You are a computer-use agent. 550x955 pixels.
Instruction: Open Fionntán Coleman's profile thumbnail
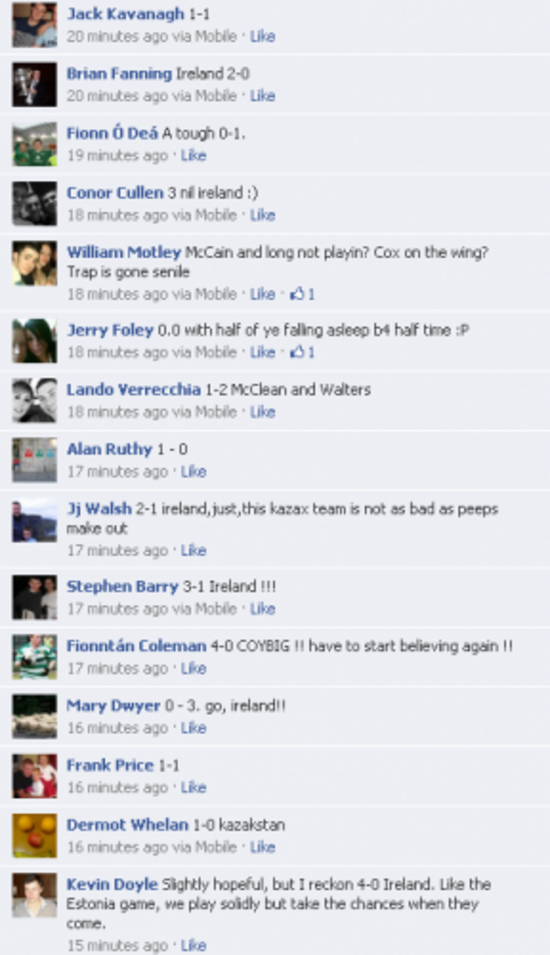[35, 657]
